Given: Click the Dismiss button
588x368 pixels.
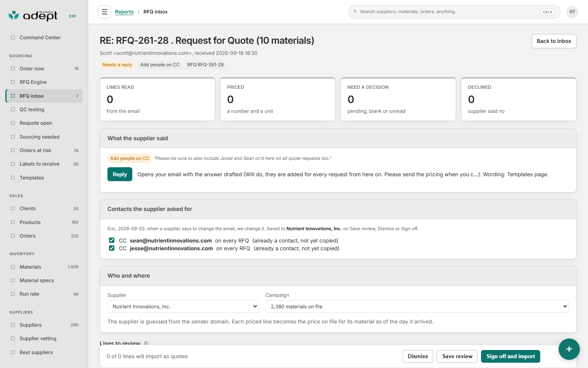Looking at the screenshot, I should pyautogui.click(x=418, y=357).
